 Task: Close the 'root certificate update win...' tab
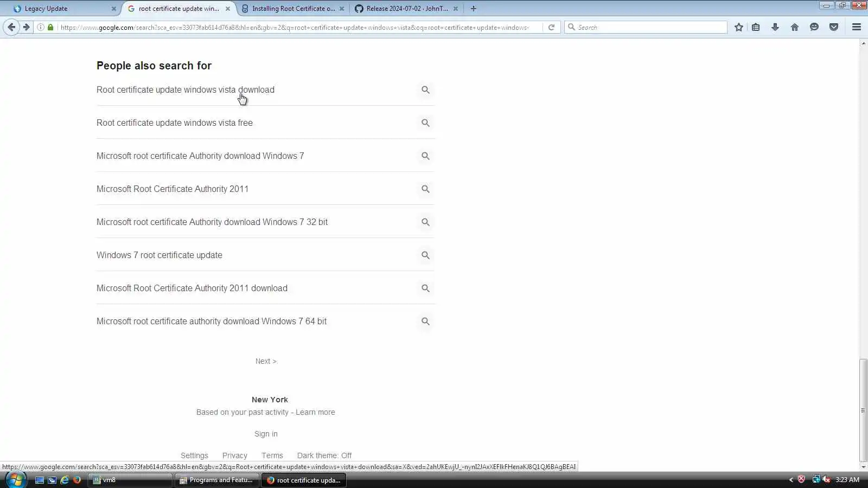(228, 9)
